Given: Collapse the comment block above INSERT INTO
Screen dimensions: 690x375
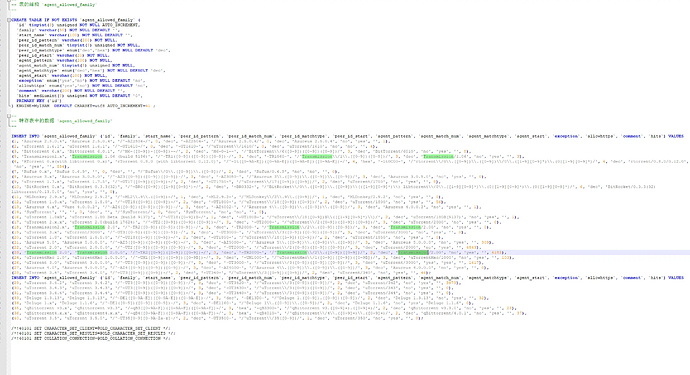Looking at the screenshot, I should pyautogui.click(x=9, y=116).
